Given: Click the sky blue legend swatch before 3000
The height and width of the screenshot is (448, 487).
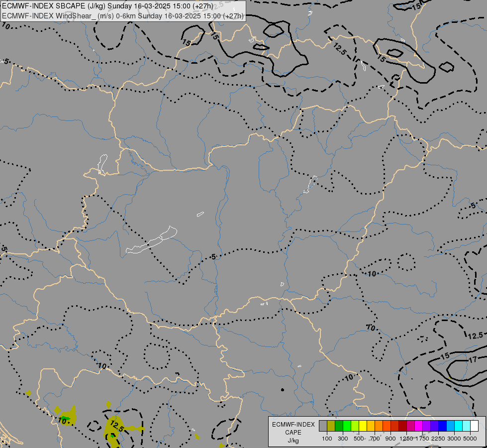Looking at the screenshot, I should point(451,426).
